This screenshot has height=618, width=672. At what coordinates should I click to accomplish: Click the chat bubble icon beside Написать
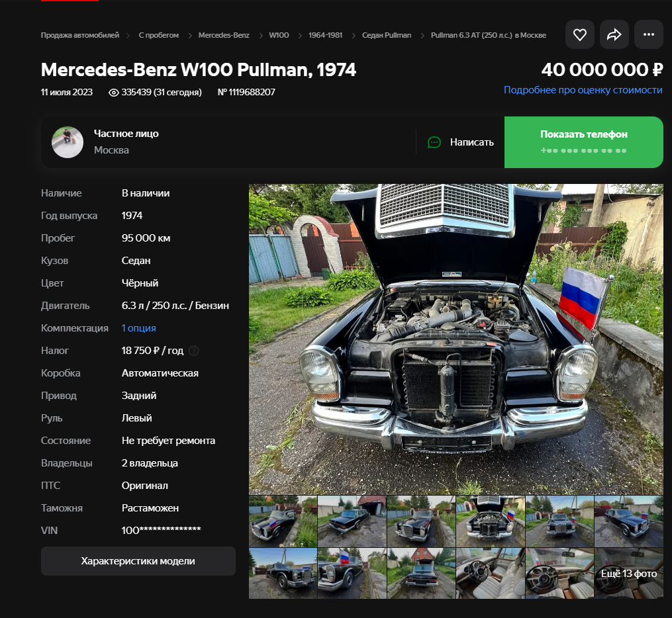(x=434, y=142)
